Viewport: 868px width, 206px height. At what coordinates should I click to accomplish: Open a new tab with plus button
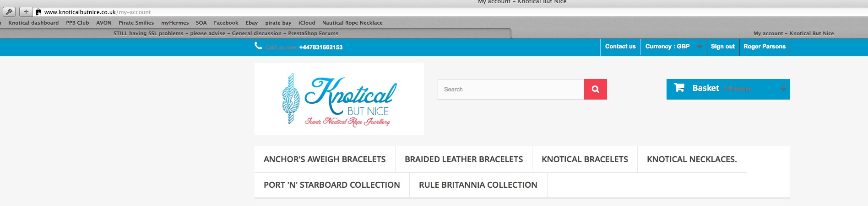(26, 12)
